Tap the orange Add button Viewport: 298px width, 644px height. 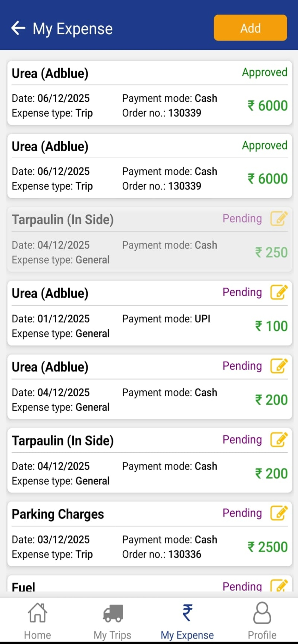[x=250, y=28]
